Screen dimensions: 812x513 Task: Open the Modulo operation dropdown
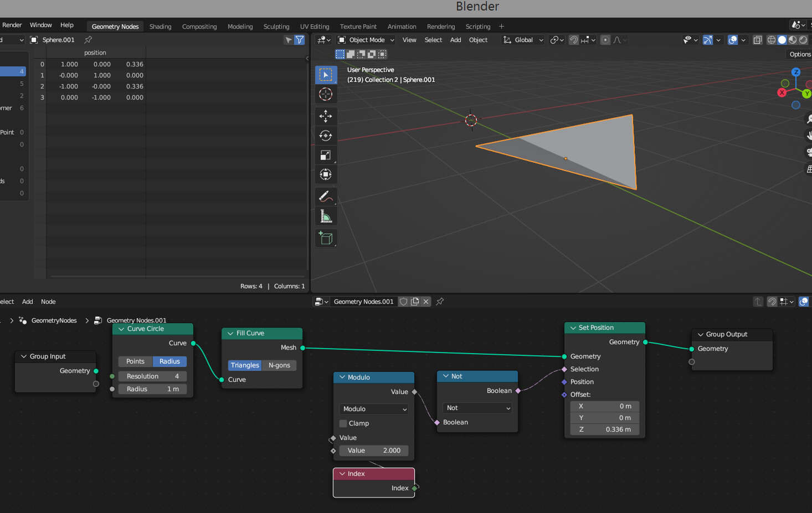pos(374,409)
